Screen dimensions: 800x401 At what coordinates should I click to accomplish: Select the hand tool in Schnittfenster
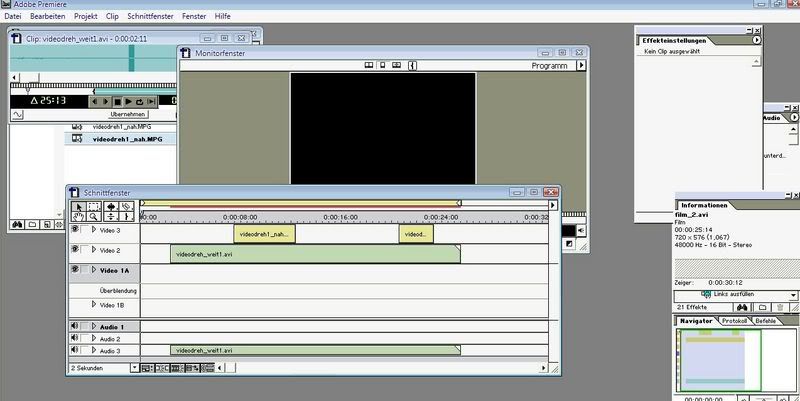pyautogui.click(x=78, y=217)
